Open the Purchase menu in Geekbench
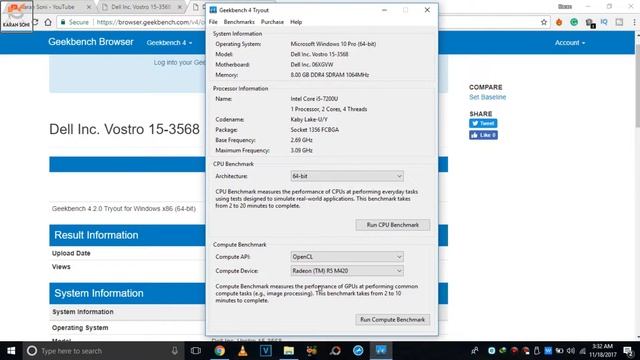 click(x=272, y=22)
